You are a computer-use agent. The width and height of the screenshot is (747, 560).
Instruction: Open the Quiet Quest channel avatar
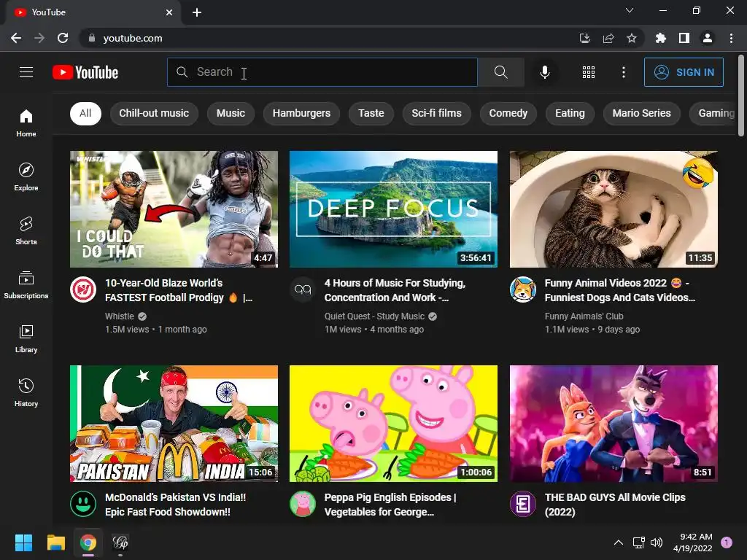coord(303,289)
